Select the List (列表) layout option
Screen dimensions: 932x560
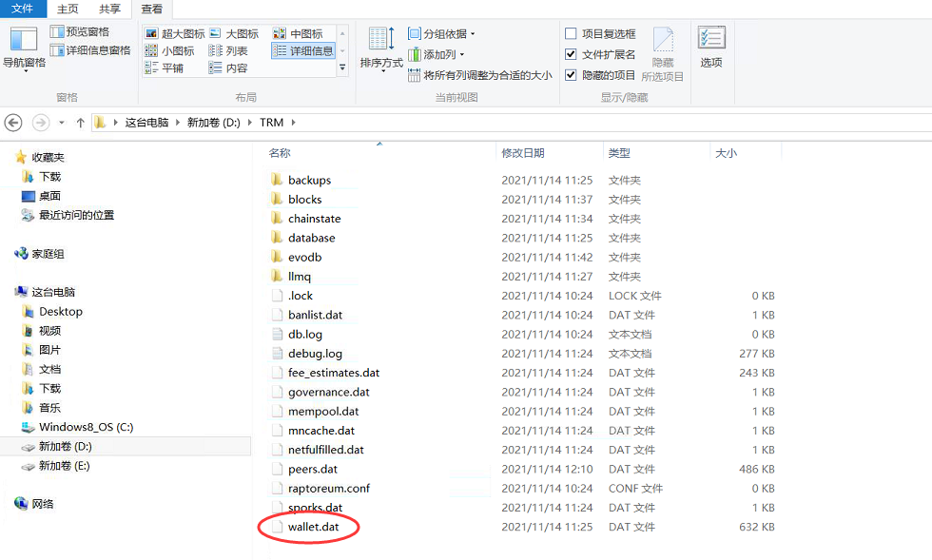228,50
